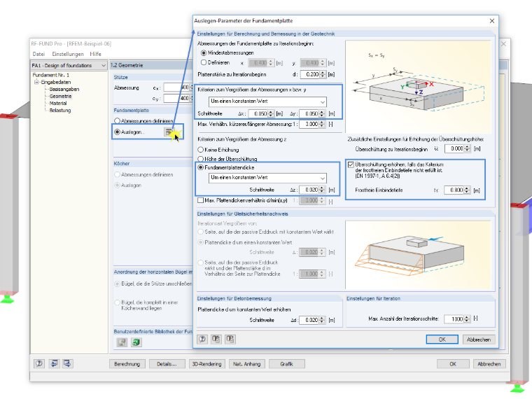The image size is (532, 399).
Task: Click Frostfreie Einbindetiefe 0.800 input
Action: click(x=454, y=190)
